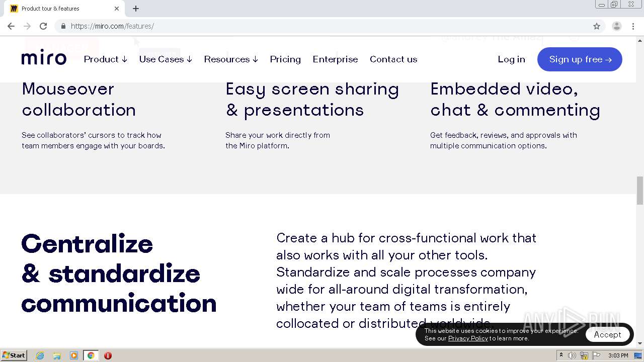Image resolution: width=644 pixels, height=362 pixels.
Task: Click the system clock showing 3:03 PM
Action: click(618, 355)
